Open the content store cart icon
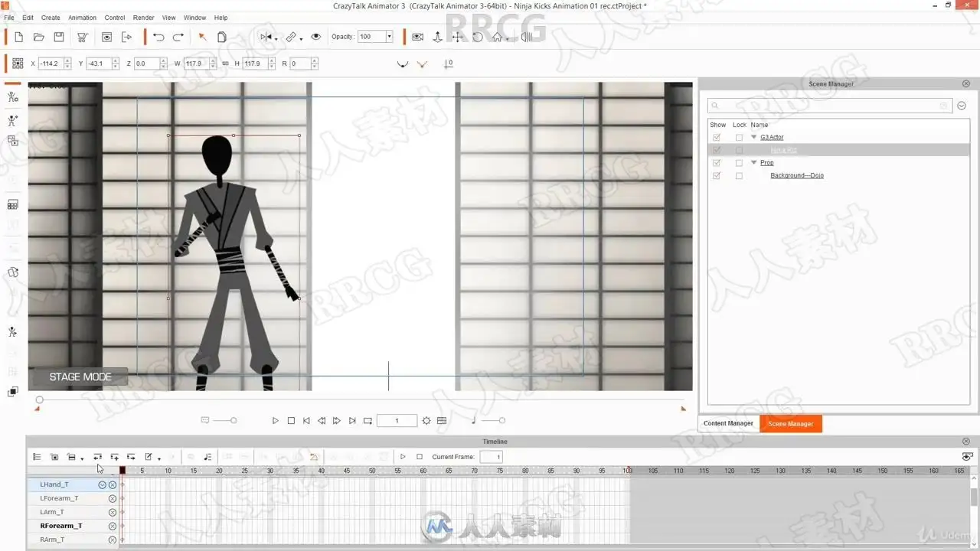 (82, 37)
